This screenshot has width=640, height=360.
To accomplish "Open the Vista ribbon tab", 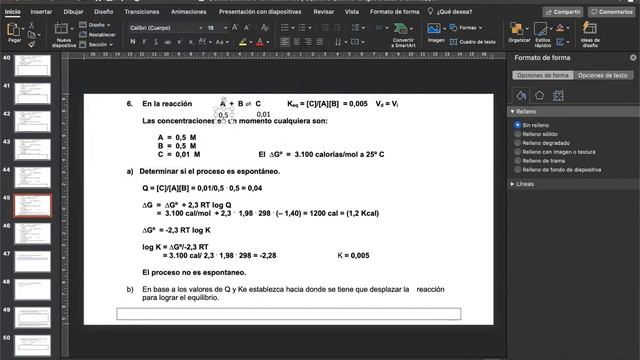I will [352, 12].
